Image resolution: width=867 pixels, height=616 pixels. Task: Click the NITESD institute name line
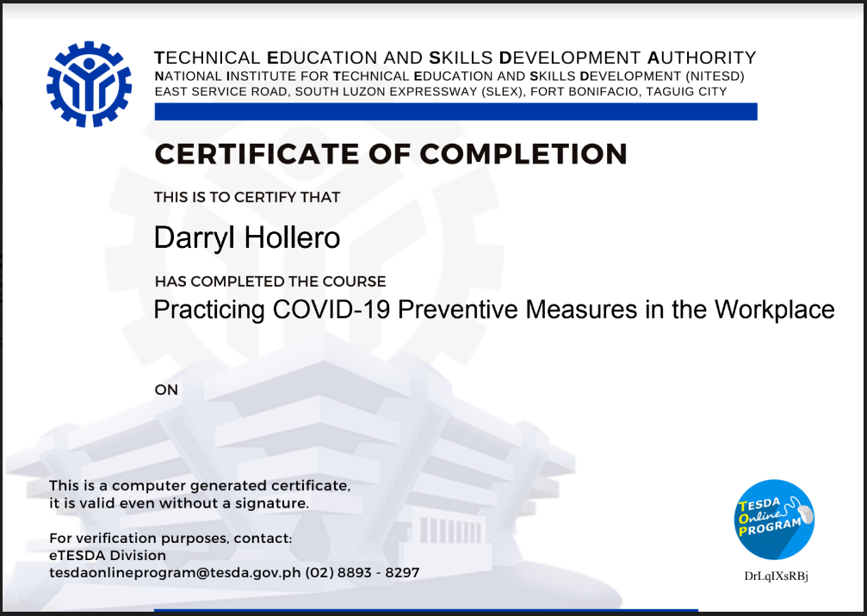[449, 76]
